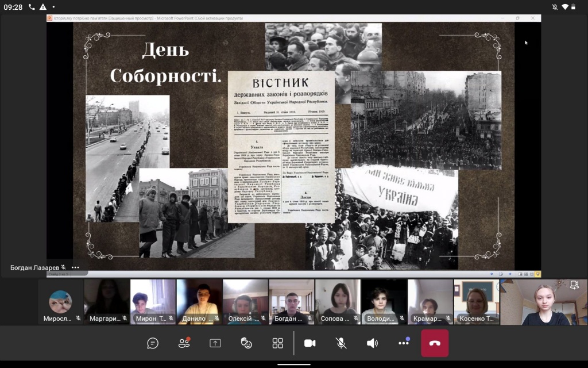Open the meeting chat icon
Image resolution: width=588 pixels, height=368 pixels.
153,343
